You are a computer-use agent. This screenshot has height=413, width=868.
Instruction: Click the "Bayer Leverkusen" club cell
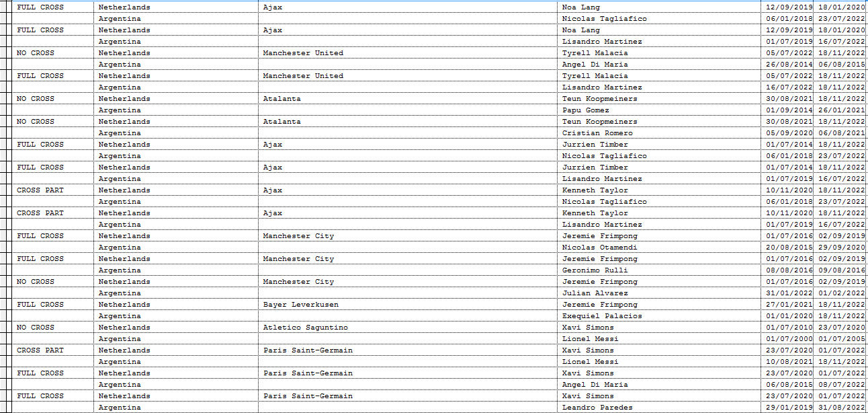coord(300,305)
